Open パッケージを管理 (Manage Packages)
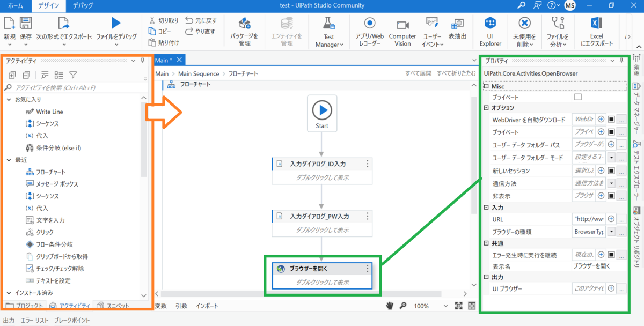Viewport: 644px width, 326px height. coord(244,31)
